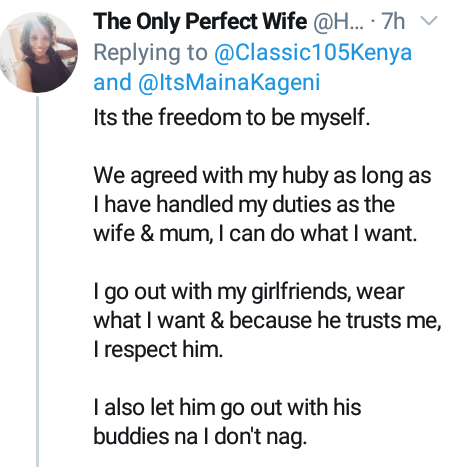This screenshot has width=450, height=467.
Task: Click the 'I go out with my girlfriends' line
Action: coord(249,292)
